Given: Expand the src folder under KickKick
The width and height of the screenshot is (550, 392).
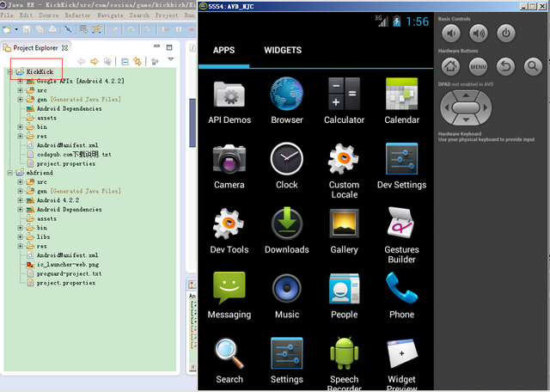Looking at the screenshot, I should tap(20, 90).
